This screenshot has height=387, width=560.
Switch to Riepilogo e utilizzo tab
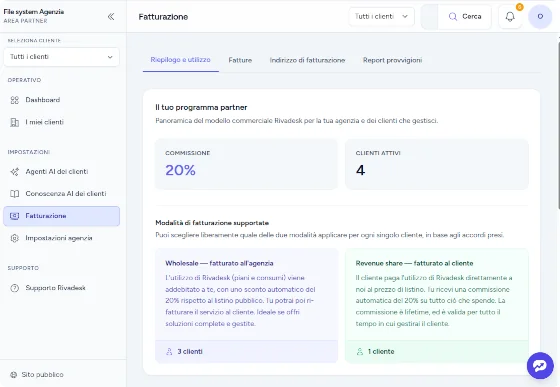[x=180, y=60]
